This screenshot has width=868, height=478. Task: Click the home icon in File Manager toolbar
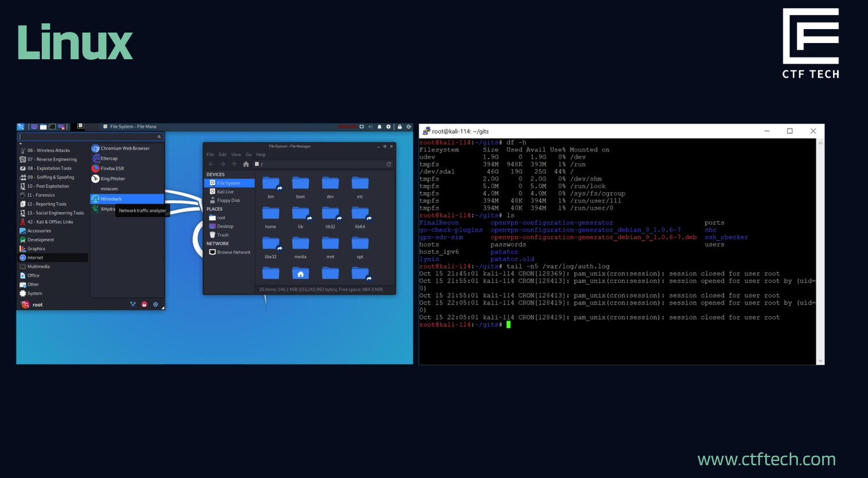point(246,164)
